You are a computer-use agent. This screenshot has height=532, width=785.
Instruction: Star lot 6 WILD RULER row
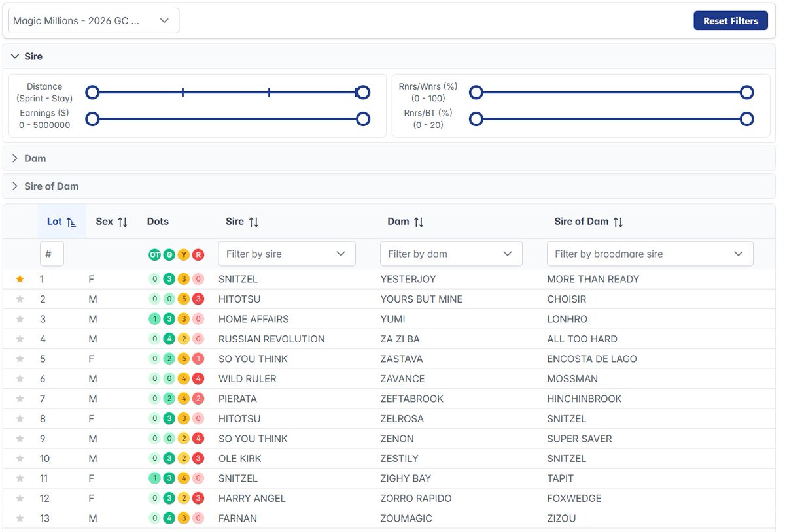pos(20,379)
